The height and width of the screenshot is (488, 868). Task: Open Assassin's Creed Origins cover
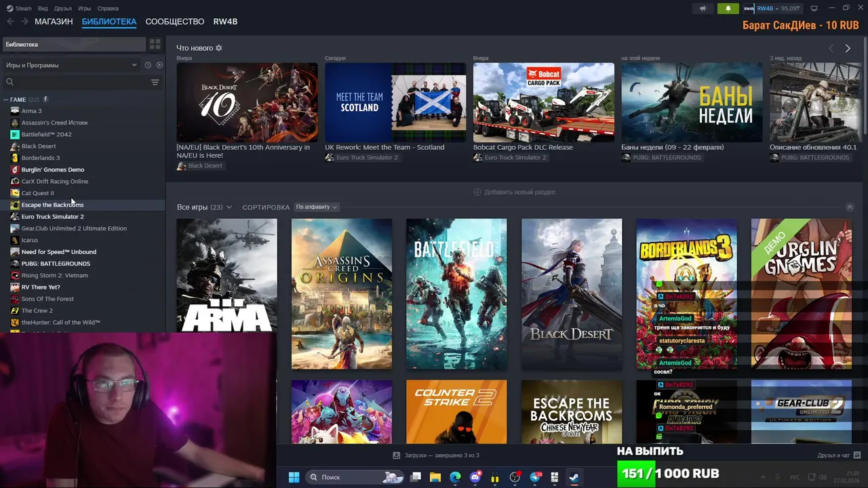pyautogui.click(x=342, y=293)
